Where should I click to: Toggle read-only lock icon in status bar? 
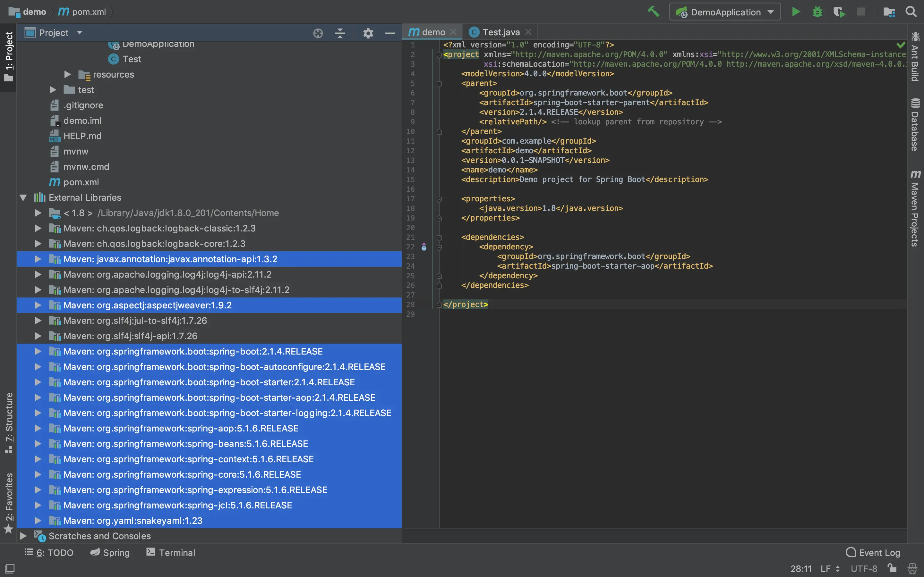[x=892, y=568]
